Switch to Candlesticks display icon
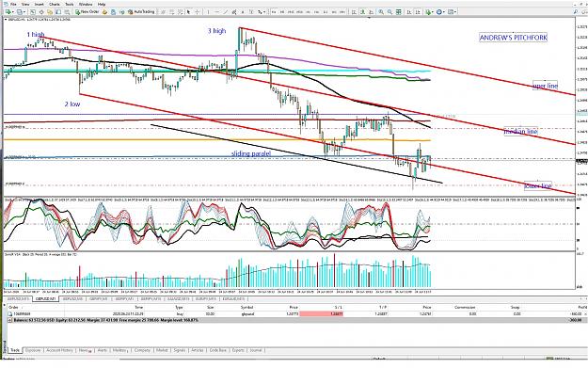The width and height of the screenshot is (588, 368). [x=362, y=12]
